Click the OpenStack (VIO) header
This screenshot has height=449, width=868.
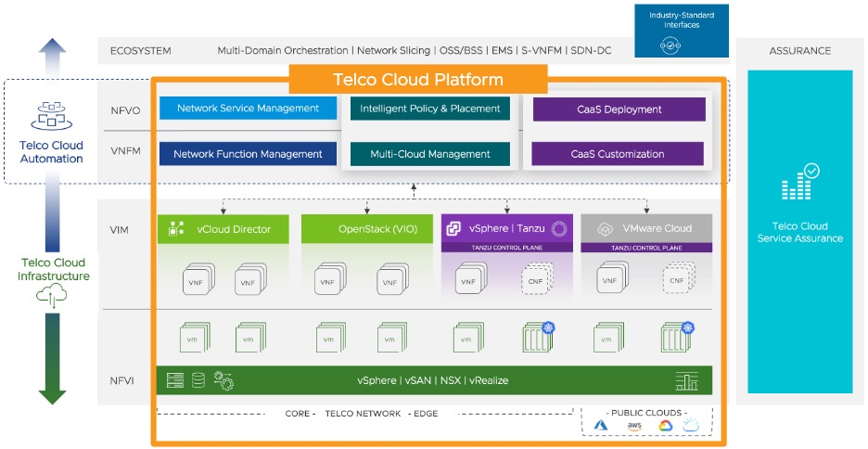[367, 229]
